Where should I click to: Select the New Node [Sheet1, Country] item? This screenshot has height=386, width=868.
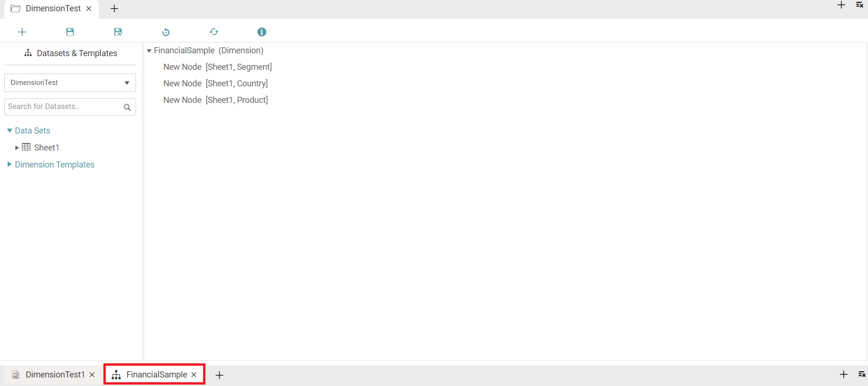pyautogui.click(x=215, y=84)
